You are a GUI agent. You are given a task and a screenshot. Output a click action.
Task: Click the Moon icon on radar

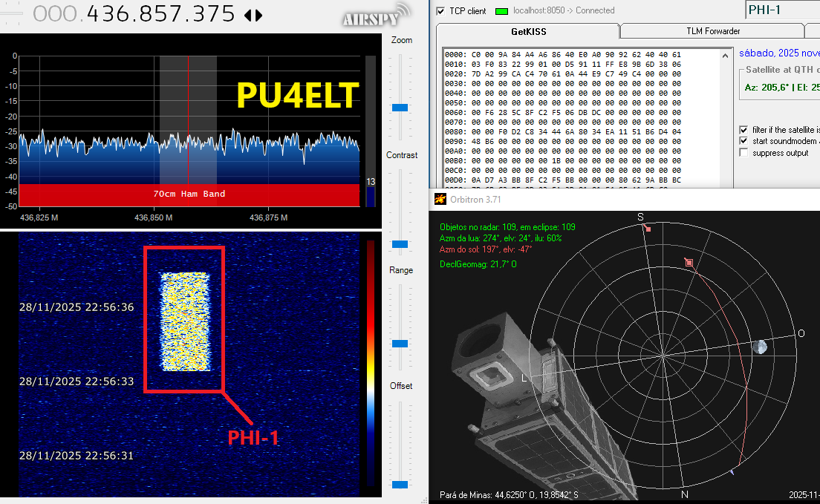coord(760,347)
